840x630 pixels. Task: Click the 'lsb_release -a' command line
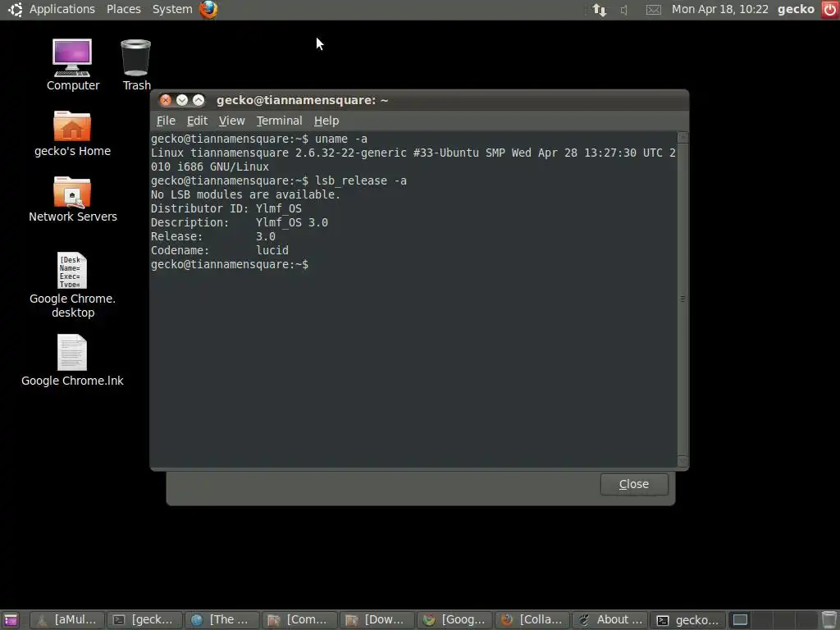[279, 180]
